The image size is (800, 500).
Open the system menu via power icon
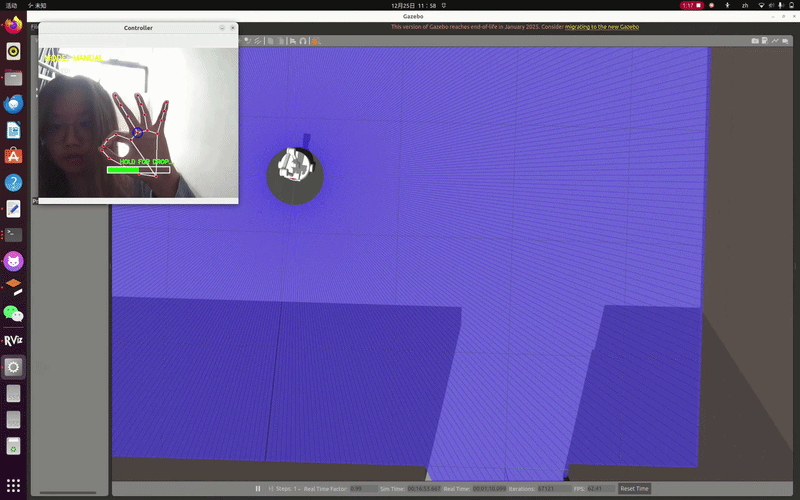(791, 6)
